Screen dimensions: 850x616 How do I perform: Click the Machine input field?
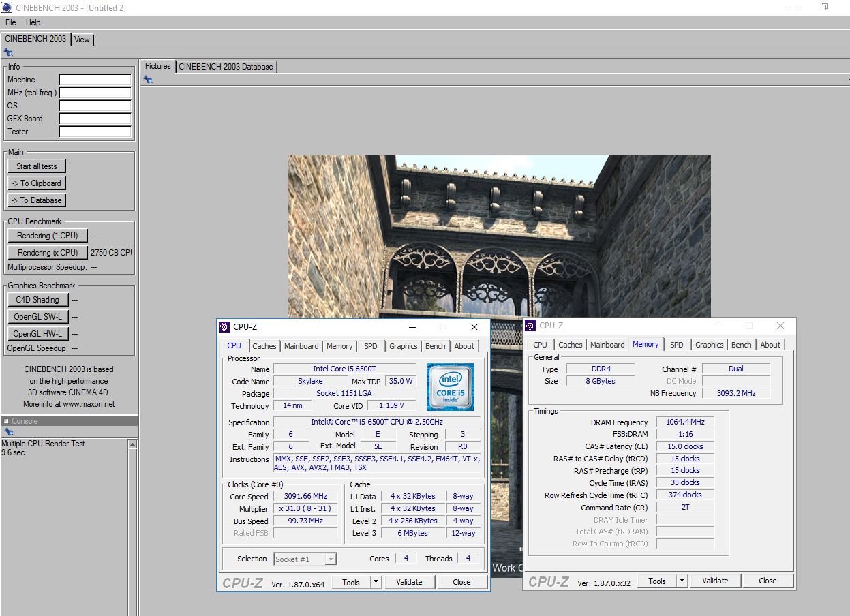pos(95,80)
